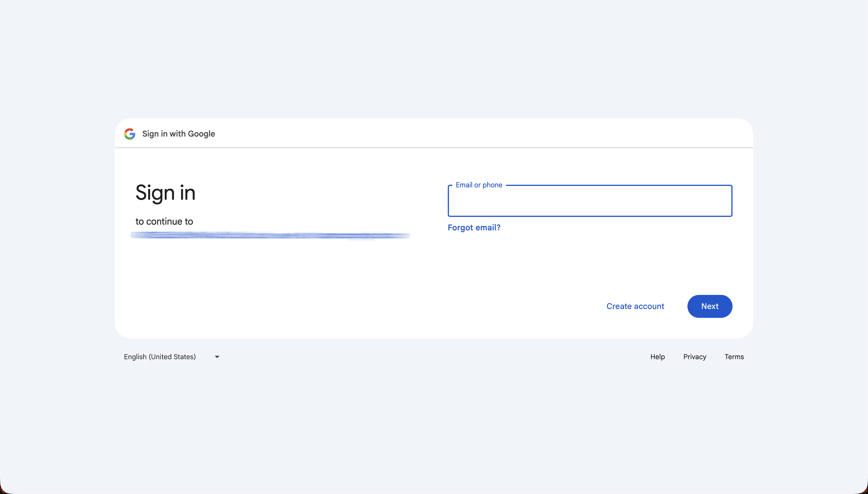Open the Terms link

[x=734, y=357]
